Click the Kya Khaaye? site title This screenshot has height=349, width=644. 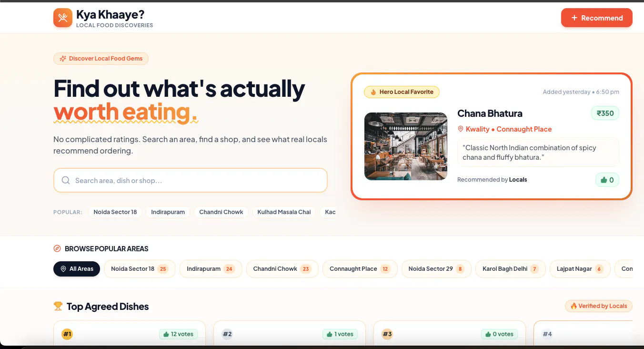(x=110, y=15)
